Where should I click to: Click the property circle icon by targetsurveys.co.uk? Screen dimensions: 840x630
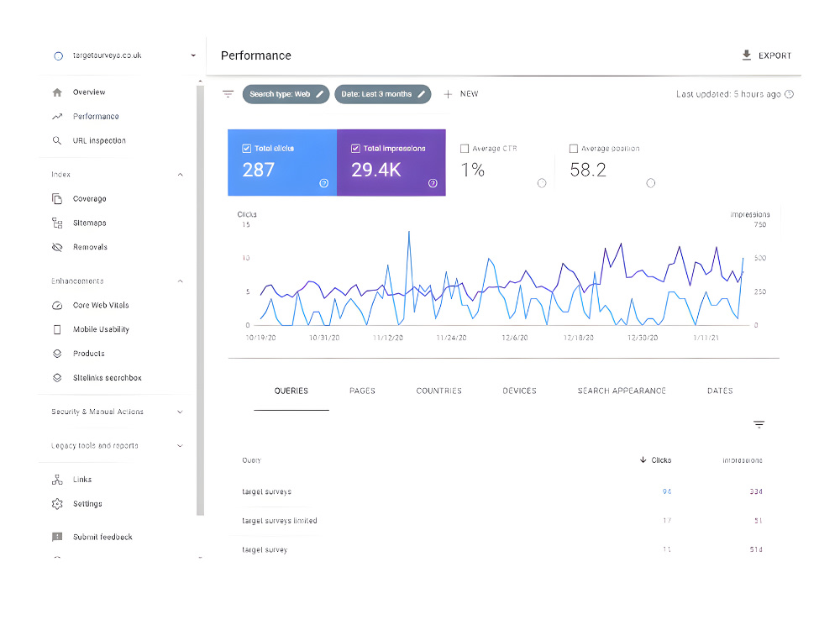coord(59,55)
